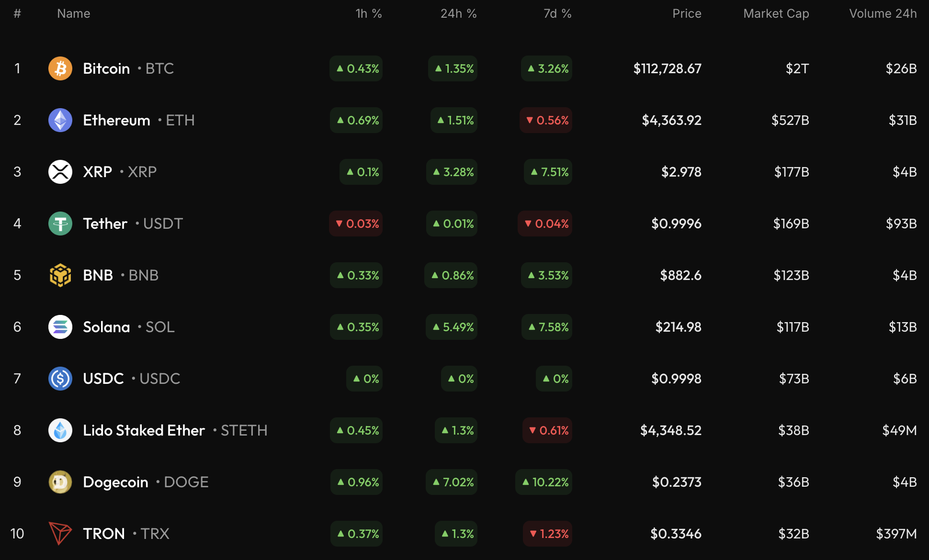This screenshot has height=560, width=929.
Task: Click Ethereum's red 0.56% change badge
Action: tap(546, 120)
